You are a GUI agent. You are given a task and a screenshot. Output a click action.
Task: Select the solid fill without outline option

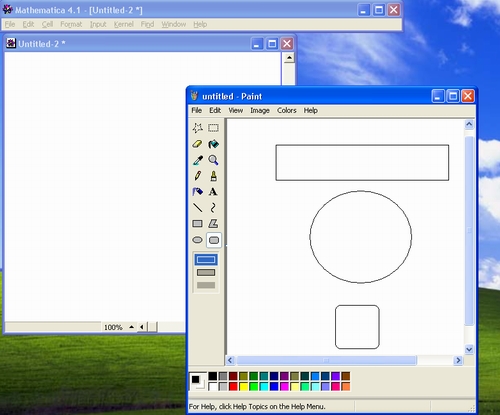[206, 285]
